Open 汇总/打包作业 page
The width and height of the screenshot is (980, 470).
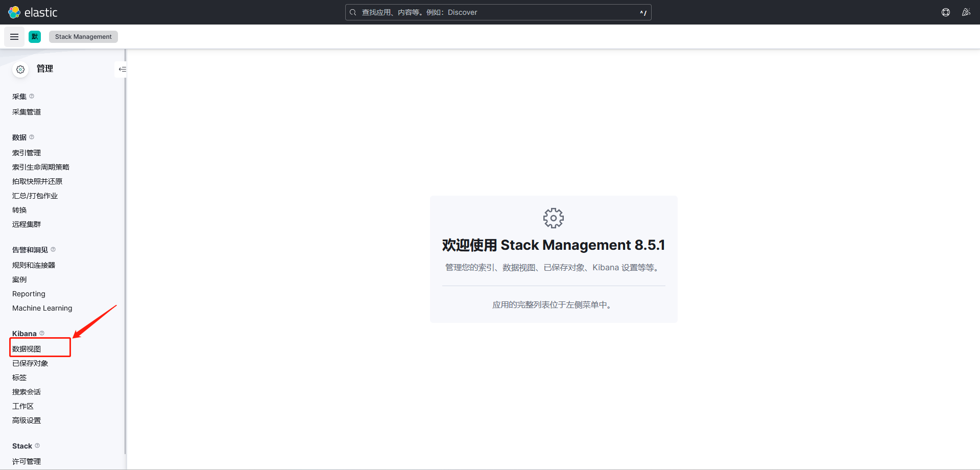pos(35,196)
